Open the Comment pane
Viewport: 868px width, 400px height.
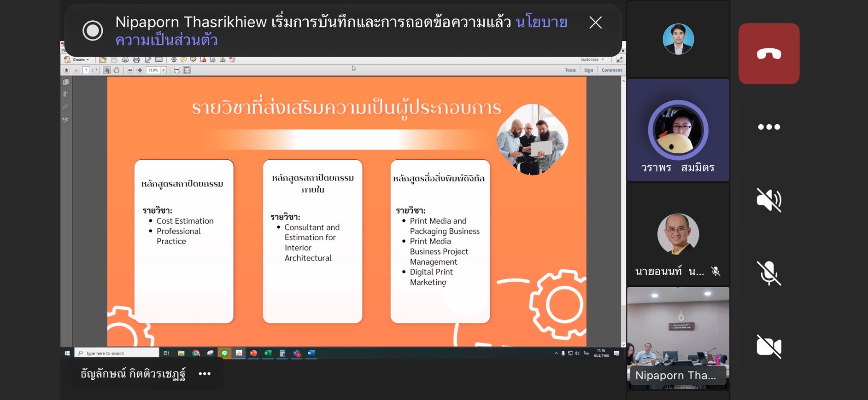[612, 70]
